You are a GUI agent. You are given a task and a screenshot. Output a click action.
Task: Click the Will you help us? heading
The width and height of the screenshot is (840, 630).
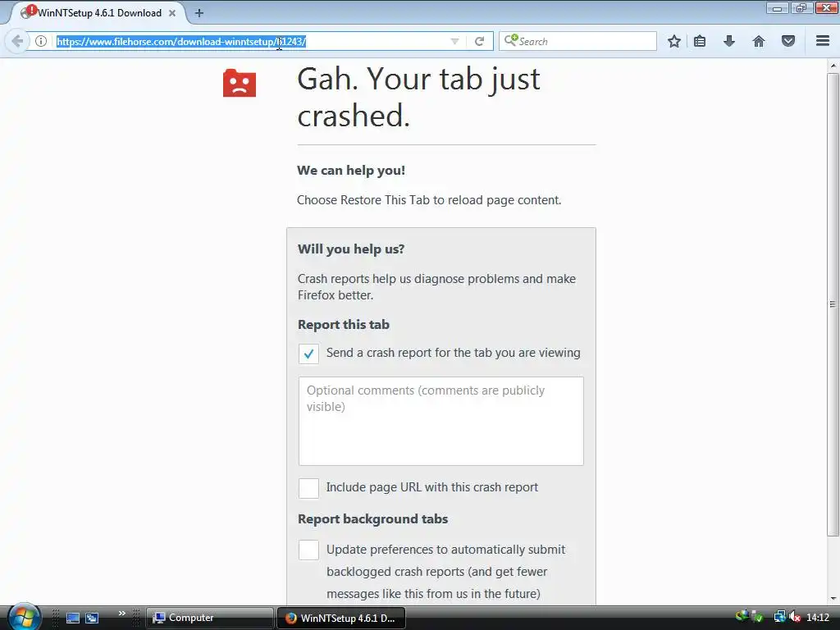coord(351,249)
